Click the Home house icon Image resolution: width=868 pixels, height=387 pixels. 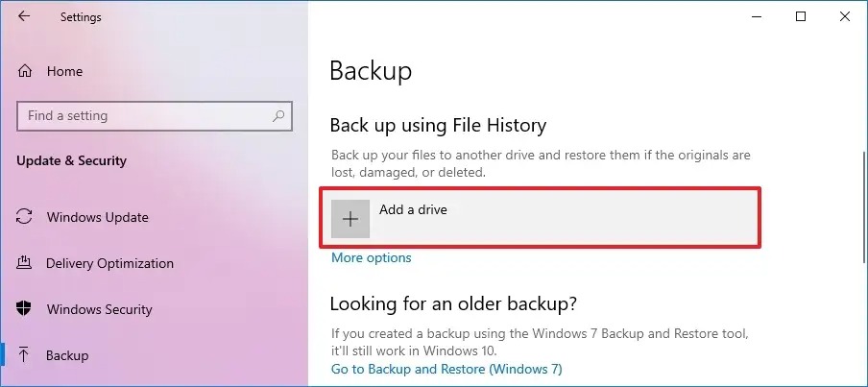(25, 71)
